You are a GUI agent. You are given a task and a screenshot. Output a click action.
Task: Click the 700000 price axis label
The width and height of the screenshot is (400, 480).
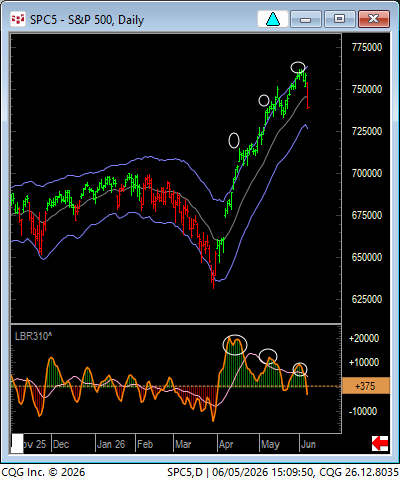tap(367, 173)
